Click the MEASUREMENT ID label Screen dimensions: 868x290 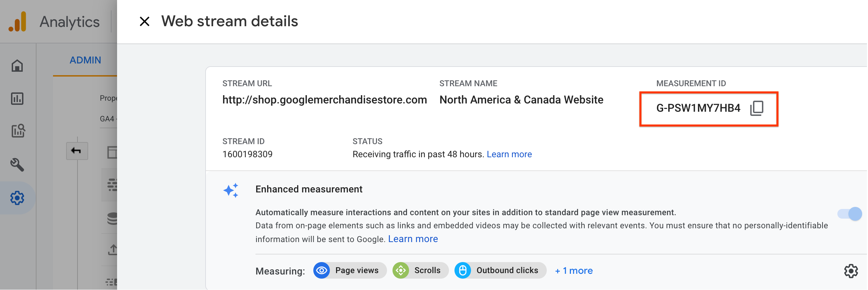[x=691, y=83]
